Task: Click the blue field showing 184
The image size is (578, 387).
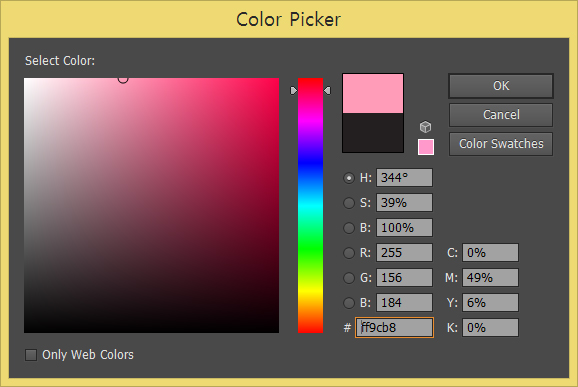Action: [404, 303]
